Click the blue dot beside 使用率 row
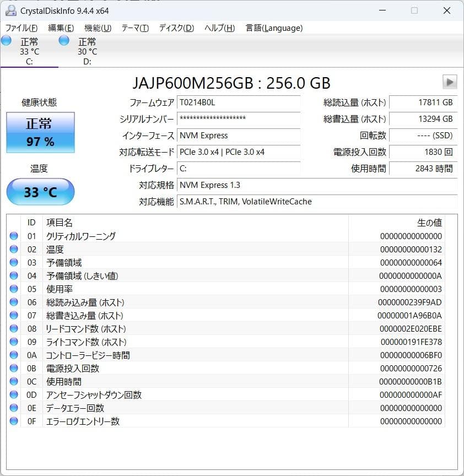Image resolution: width=464 pixels, height=476 pixels. click(14, 289)
